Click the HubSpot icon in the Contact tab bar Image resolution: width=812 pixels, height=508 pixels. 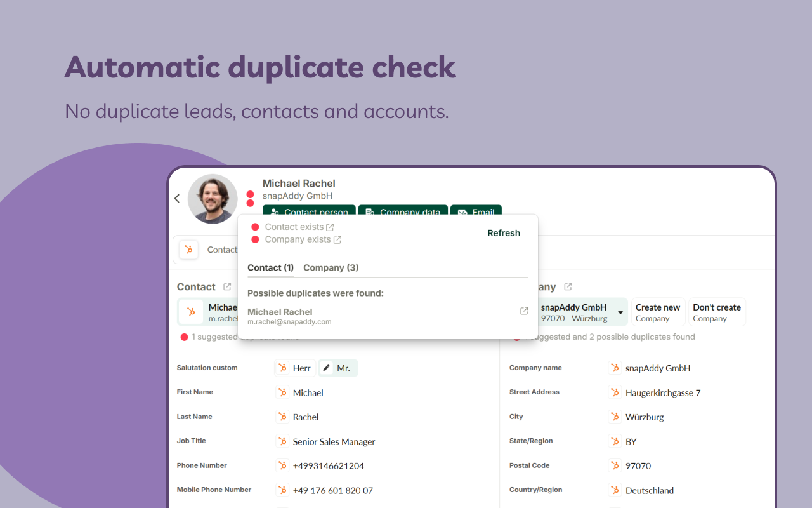click(x=189, y=250)
